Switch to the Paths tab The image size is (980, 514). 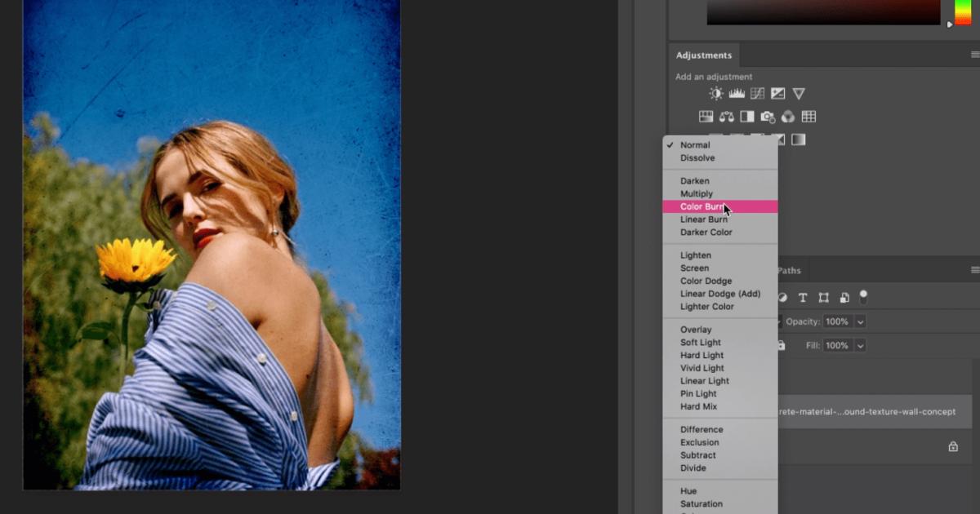[x=788, y=269]
